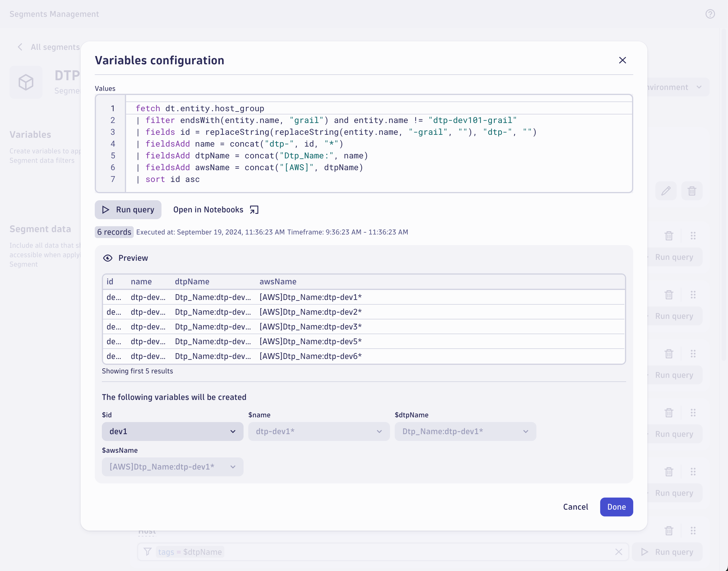Image resolution: width=728 pixels, height=571 pixels.
Task: Clear the tags filter using its X icon
Action: point(618,552)
